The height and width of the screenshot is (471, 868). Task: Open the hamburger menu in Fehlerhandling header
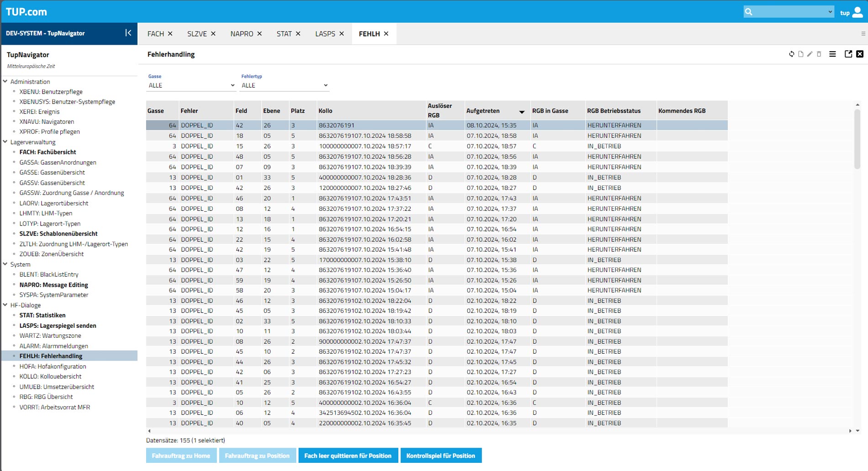[x=832, y=54]
